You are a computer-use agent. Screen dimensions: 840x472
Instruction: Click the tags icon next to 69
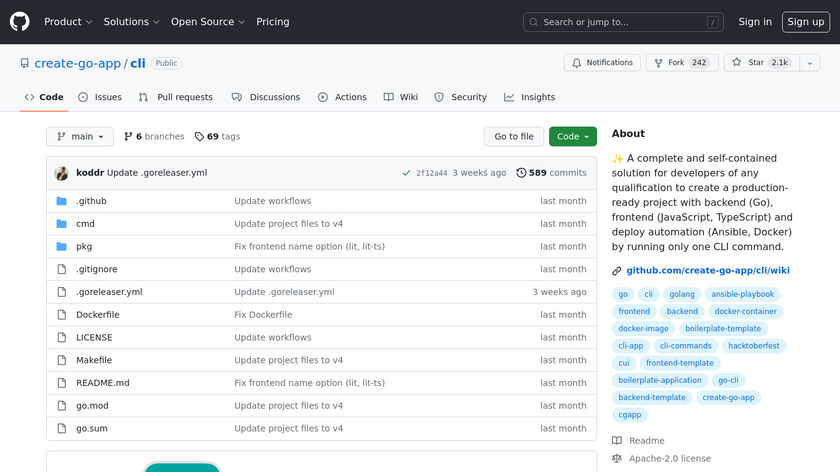tap(199, 137)
